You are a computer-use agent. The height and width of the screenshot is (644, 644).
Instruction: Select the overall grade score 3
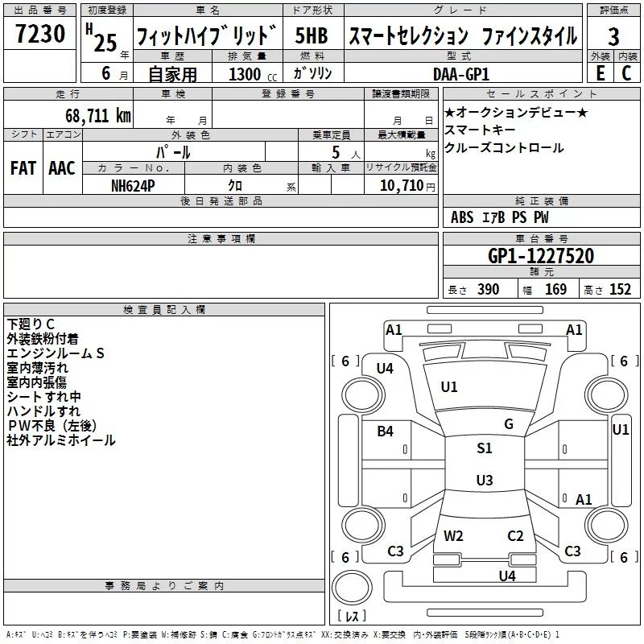coord(613,36)
